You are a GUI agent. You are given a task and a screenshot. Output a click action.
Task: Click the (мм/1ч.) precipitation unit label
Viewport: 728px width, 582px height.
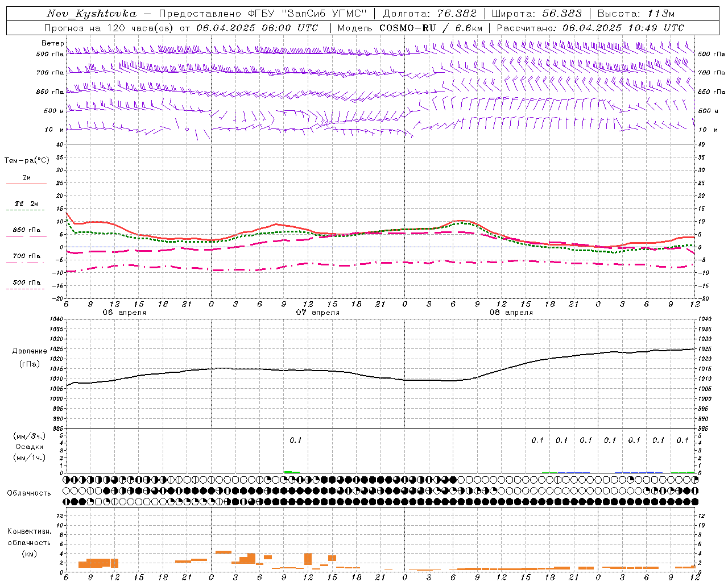[x=30, y=458]
